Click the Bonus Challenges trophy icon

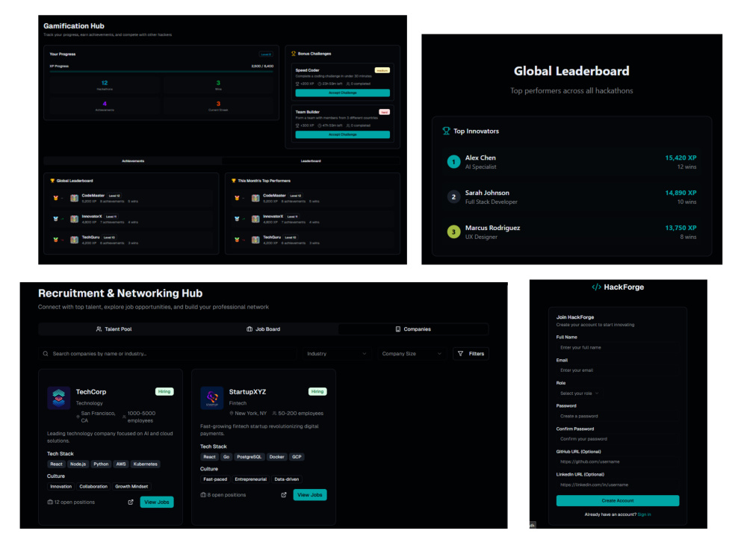294,54
